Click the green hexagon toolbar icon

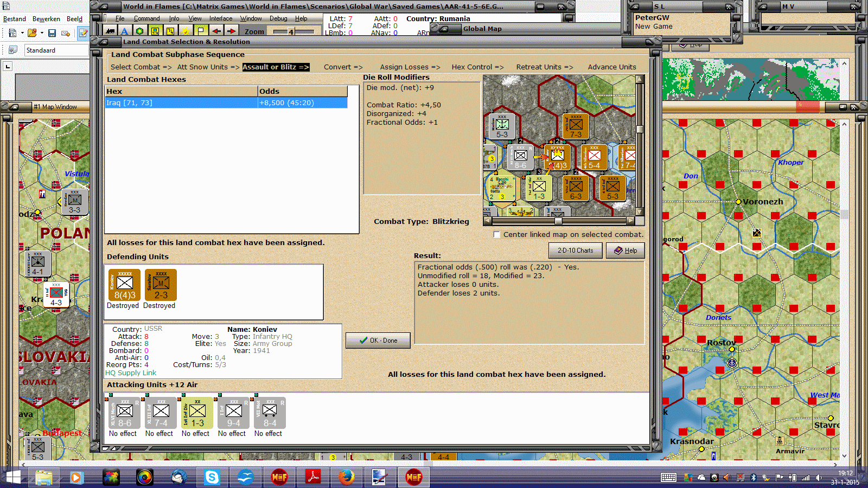coord(140,31)
